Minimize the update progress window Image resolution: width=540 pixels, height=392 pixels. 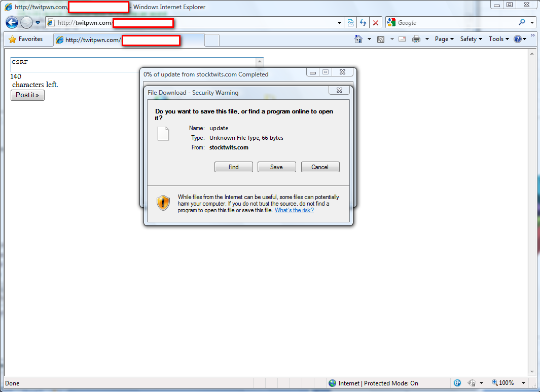tap(313, 72)
